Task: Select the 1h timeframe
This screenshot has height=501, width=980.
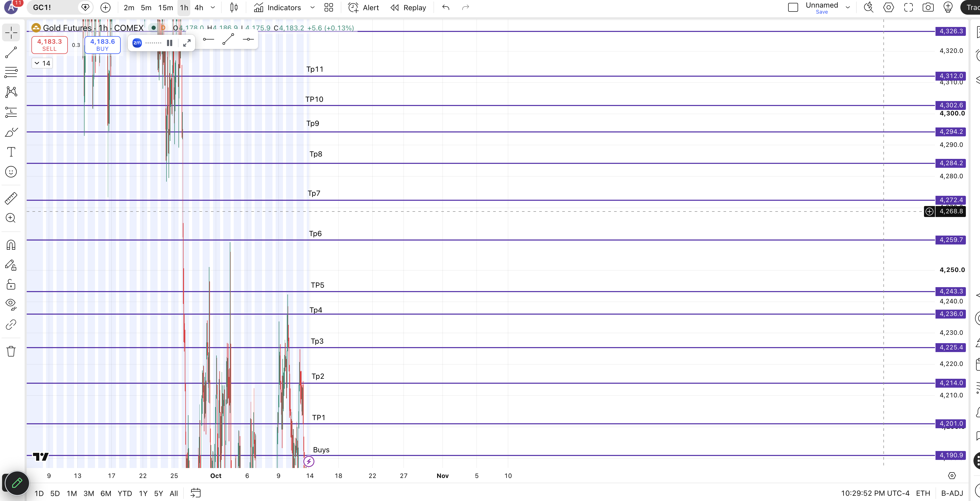Action: 184,8
